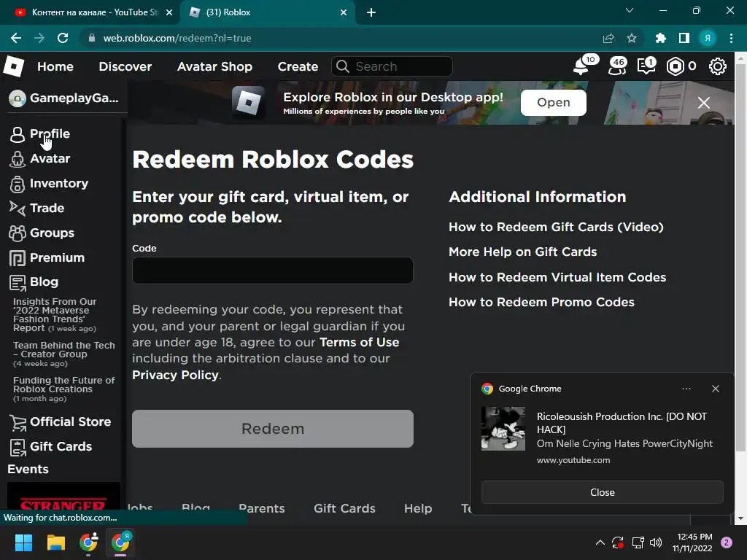Open Funding the Future blog post
Viewport: 747px width, 560px height.
point(64,389)
